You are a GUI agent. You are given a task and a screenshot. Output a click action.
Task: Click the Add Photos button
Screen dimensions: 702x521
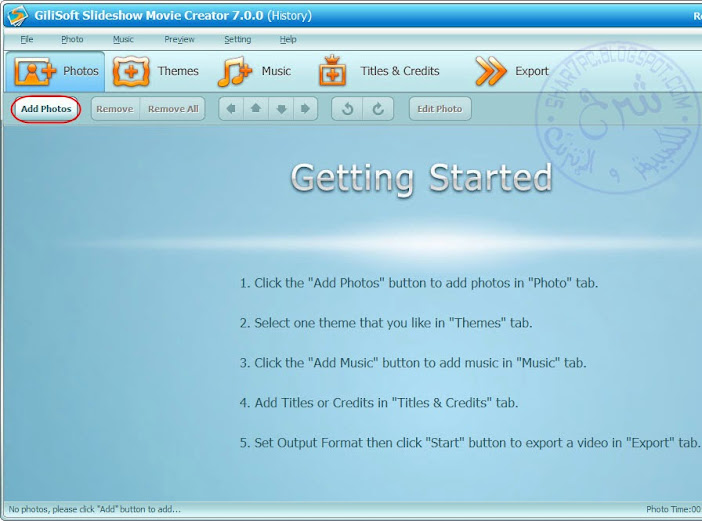[x=46, y=109]
